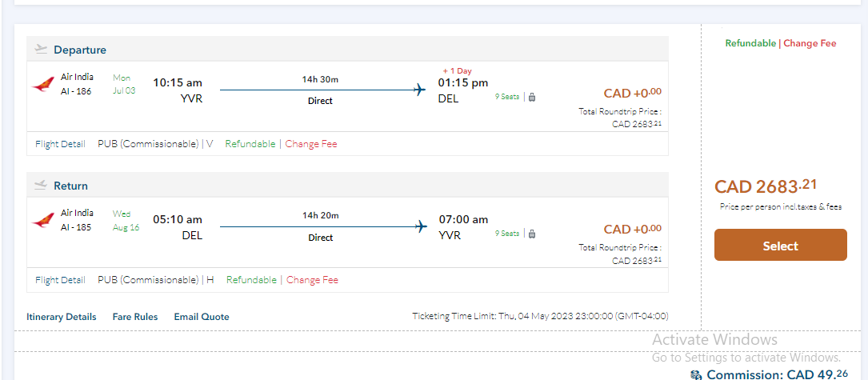Click the Return section header

(70, 186)
